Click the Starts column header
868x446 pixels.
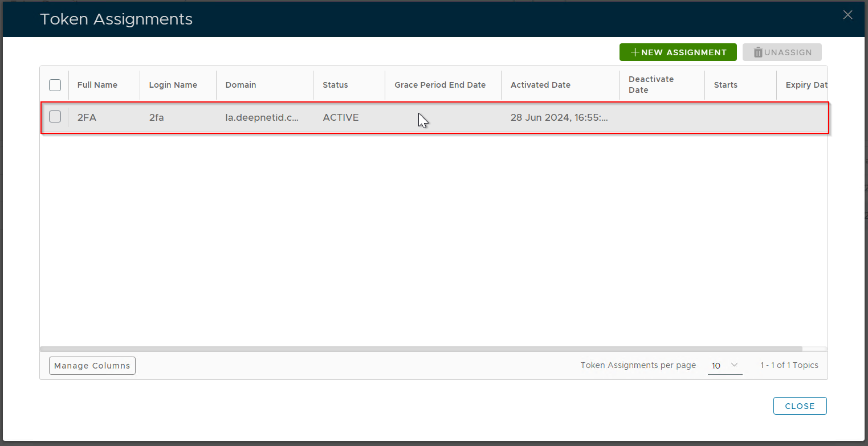726,85
